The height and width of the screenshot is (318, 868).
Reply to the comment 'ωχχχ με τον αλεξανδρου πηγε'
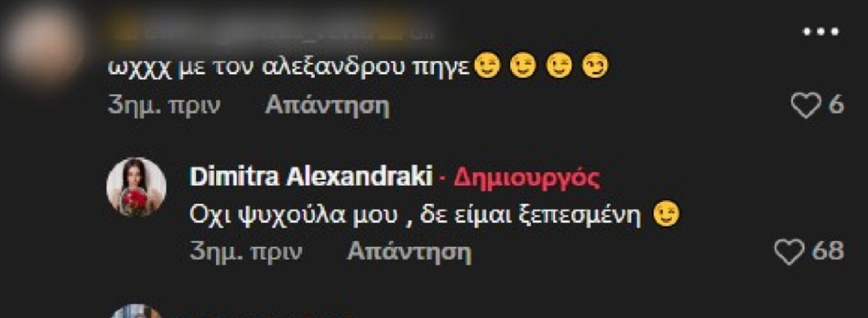point(327,106)
